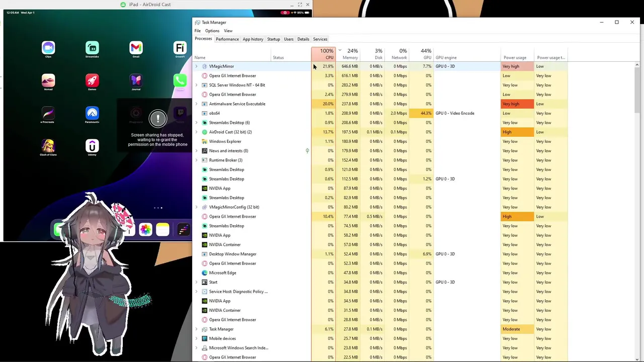
Task: Click the Desktop Window Manager icon
Action: 204,254
